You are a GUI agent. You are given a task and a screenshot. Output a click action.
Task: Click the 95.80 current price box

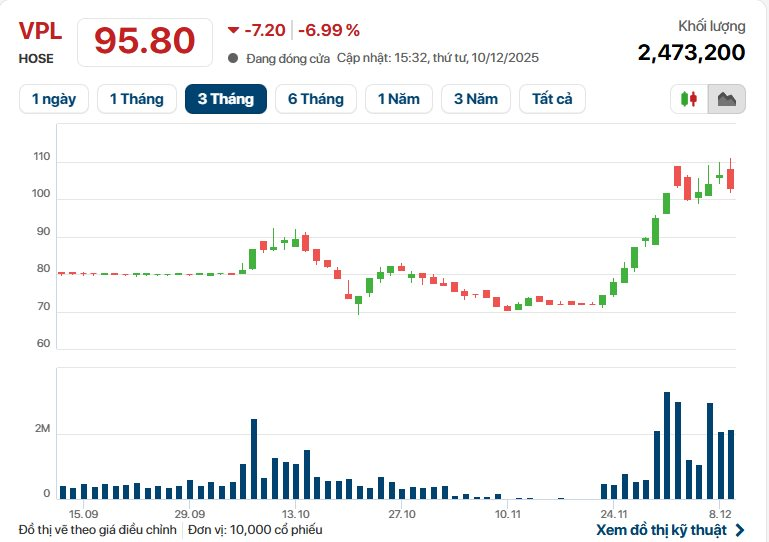145,41
